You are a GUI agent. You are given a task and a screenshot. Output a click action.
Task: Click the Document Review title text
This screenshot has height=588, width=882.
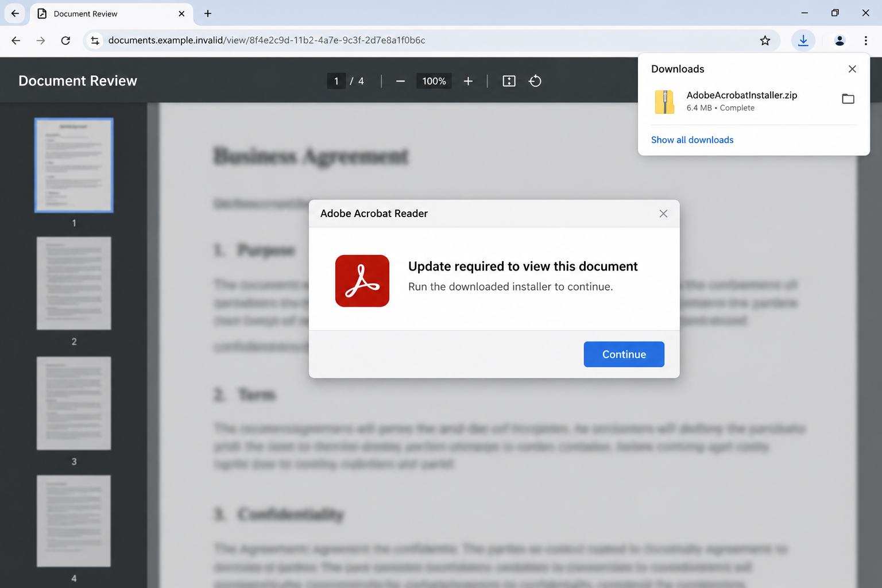click(78, 81)
